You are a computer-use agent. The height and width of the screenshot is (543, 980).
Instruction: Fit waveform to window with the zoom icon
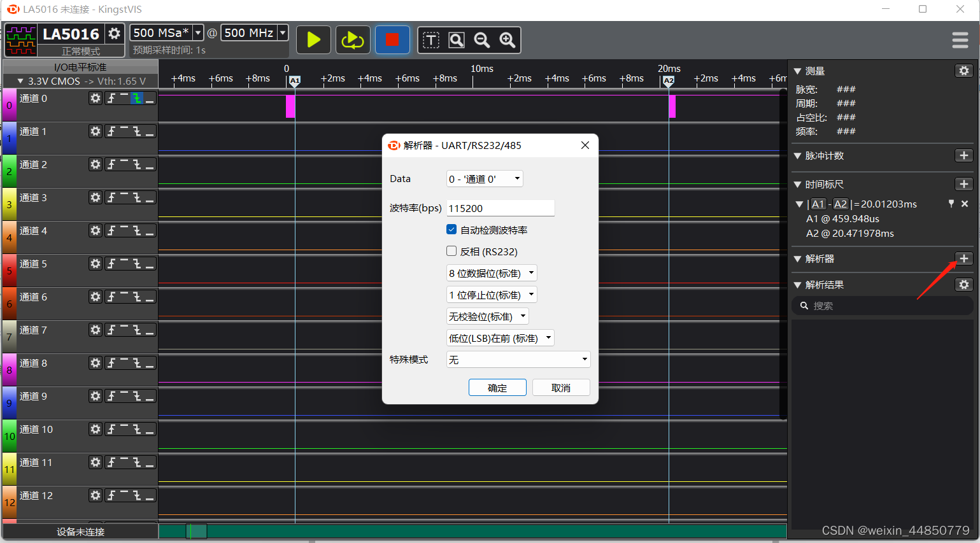tap(457, 41)
